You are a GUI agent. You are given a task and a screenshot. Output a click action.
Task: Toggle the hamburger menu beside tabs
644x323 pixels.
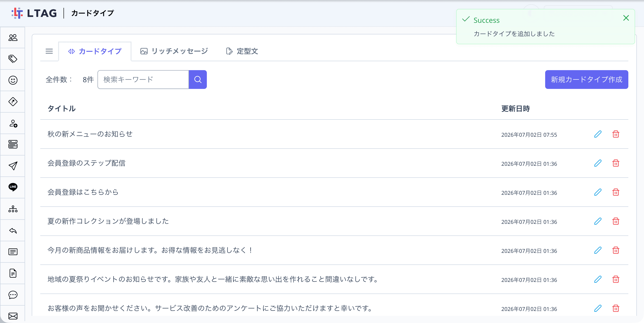point(49,51)
